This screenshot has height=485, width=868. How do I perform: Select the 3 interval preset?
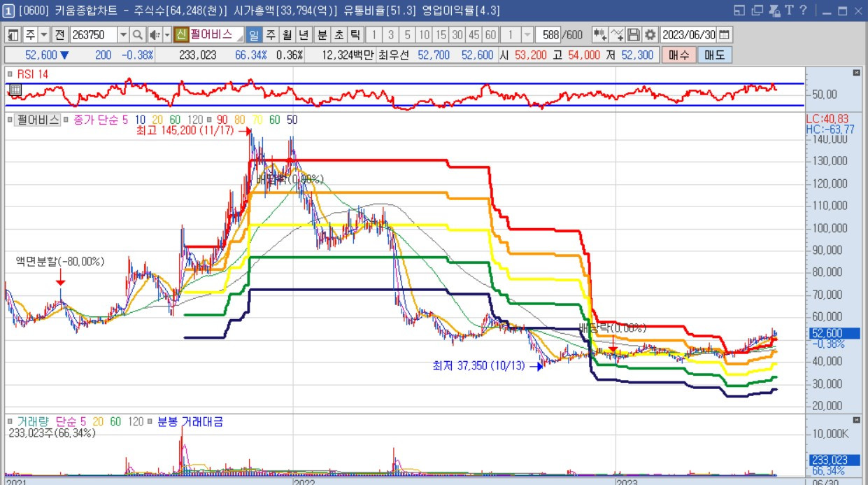pos(390,35)
